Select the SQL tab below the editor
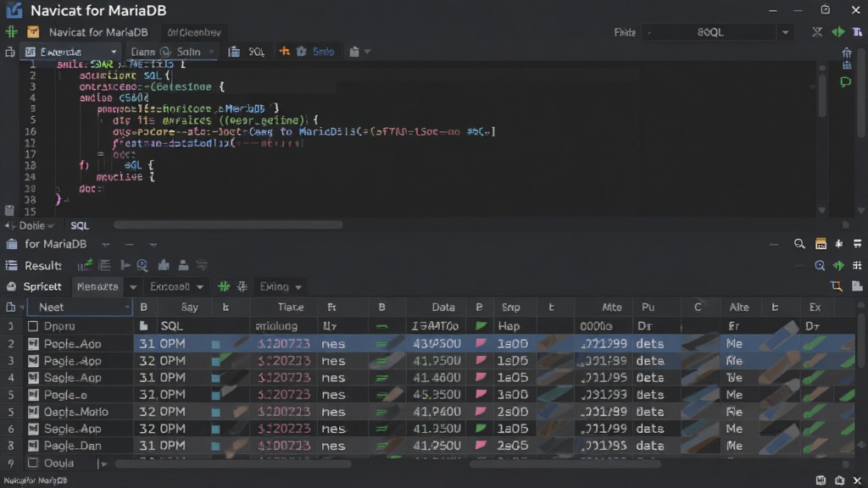Screen dimensions: 868x488 pyautogui.click(x=80, y=225)
